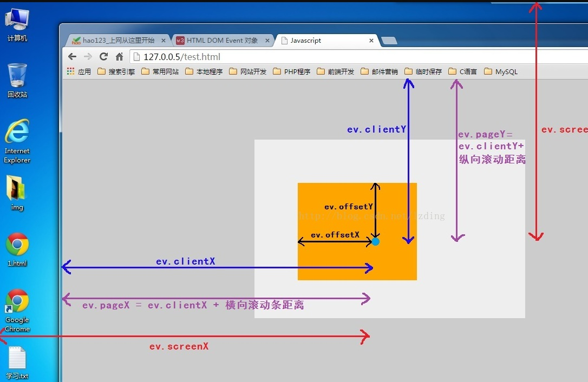Screen dimensions: 588x382
Task: Open the 应用 apps grid shortcut
Action: point(79,71)
